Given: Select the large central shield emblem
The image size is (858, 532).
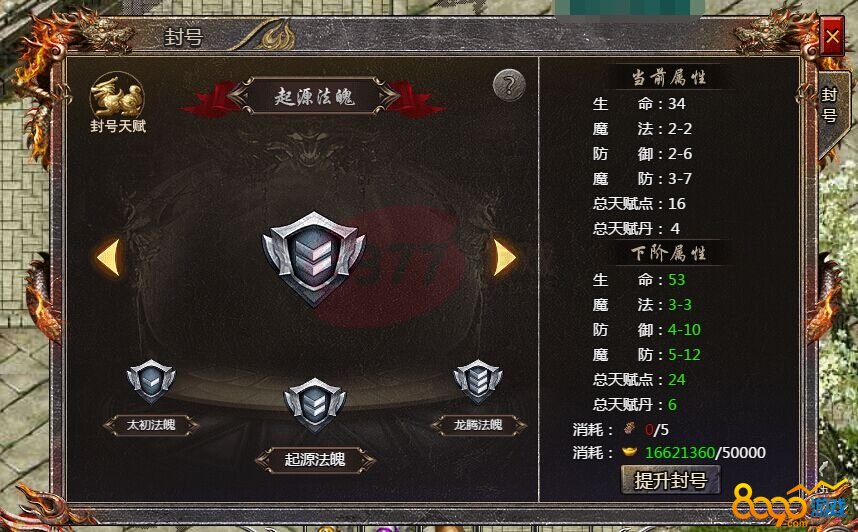Looking at the screenshot, I should [314, 258].
